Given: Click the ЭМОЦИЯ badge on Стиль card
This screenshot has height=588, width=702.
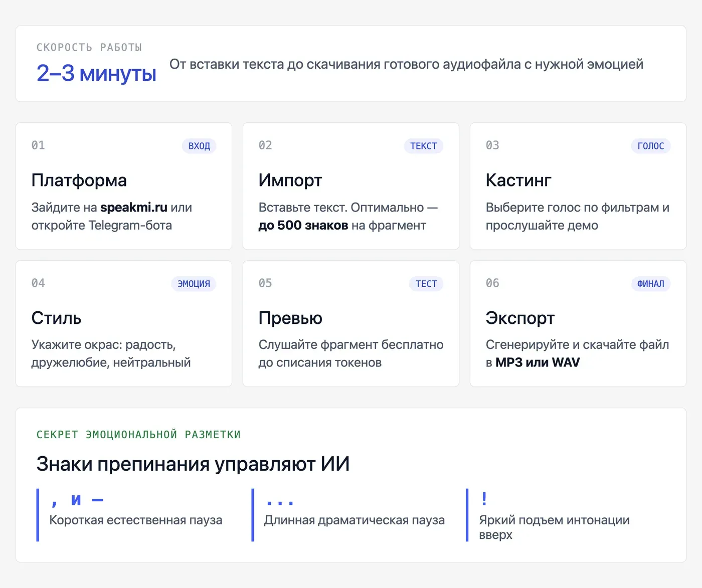Looking at the screenshot, I should (x=194, y=284).
